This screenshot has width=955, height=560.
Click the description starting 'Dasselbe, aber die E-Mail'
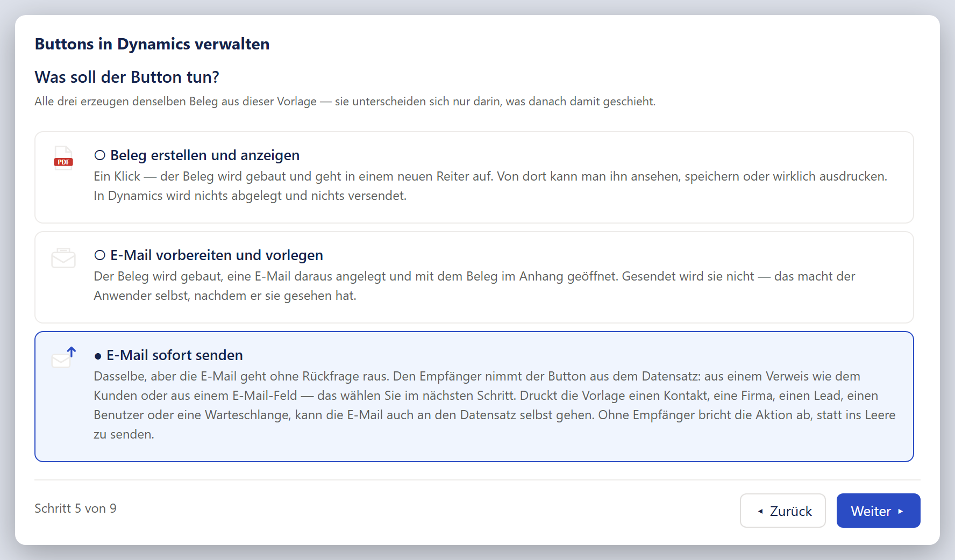click(x=495, y=405)
